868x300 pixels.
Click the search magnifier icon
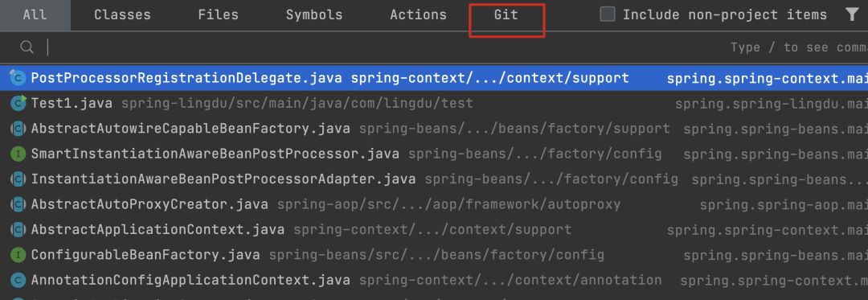(x=27, y=47)
